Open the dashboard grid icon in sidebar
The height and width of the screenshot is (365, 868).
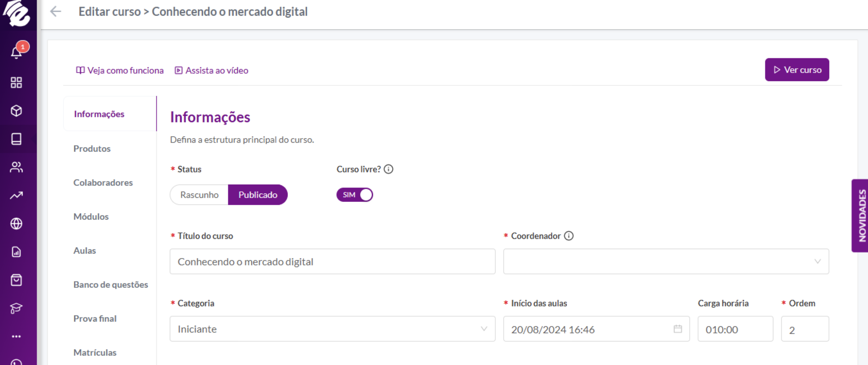(16, 82)
